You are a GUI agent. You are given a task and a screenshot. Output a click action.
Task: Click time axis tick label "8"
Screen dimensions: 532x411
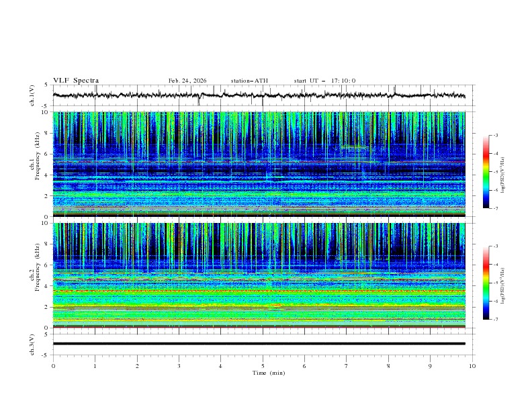tap(388, 366)
